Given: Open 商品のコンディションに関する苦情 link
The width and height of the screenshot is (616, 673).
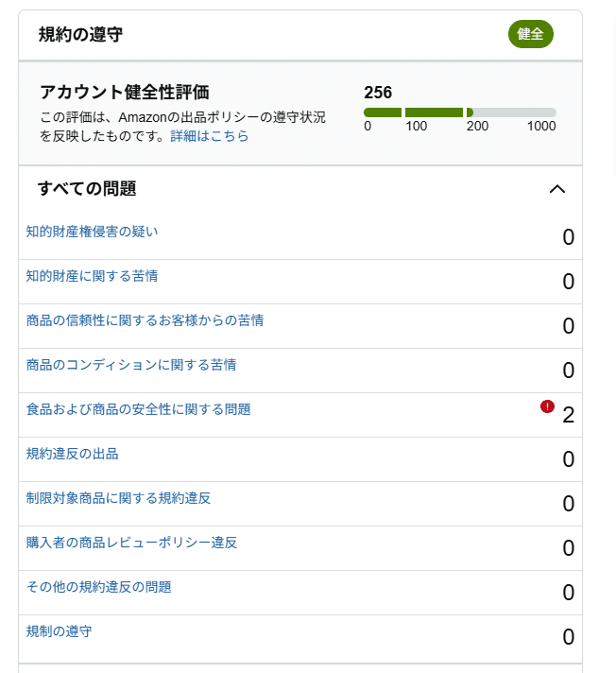Looking at the screenshot, I should pos(131,365).
